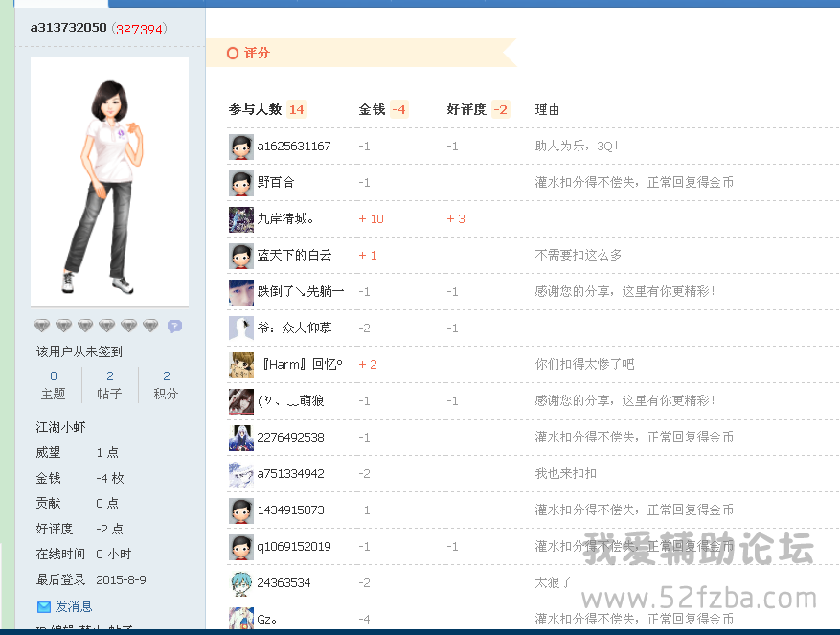Click the avatar of 跌倒了↘先躺一
The width and height of the screenshot is (840, 635).
pyautogui.click(x=241, y=292)
